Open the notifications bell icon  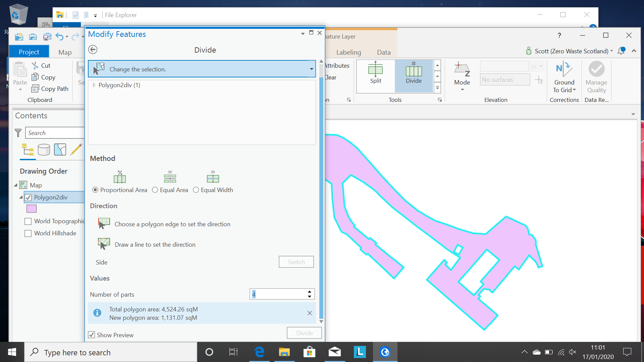(621, 51)
